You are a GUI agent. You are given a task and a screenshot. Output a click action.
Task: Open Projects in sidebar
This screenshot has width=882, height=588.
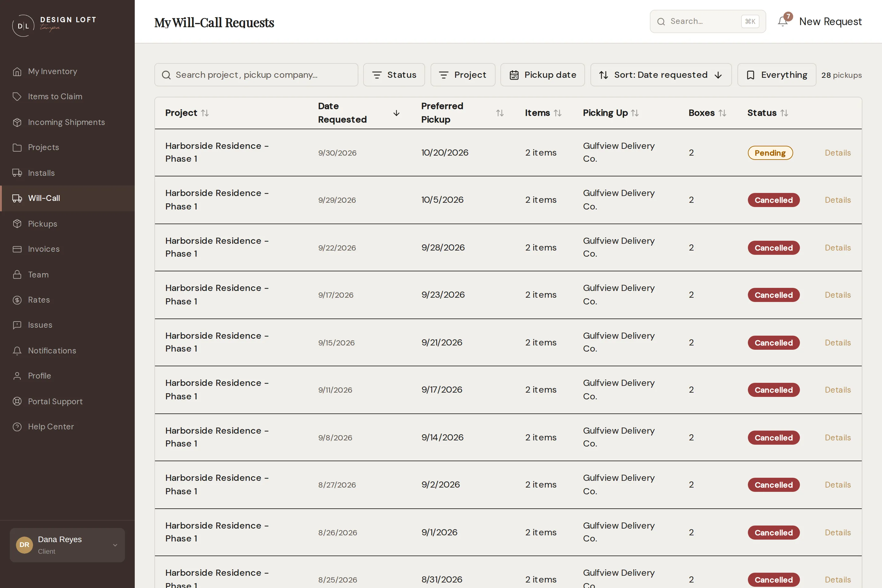pos(43,147)
